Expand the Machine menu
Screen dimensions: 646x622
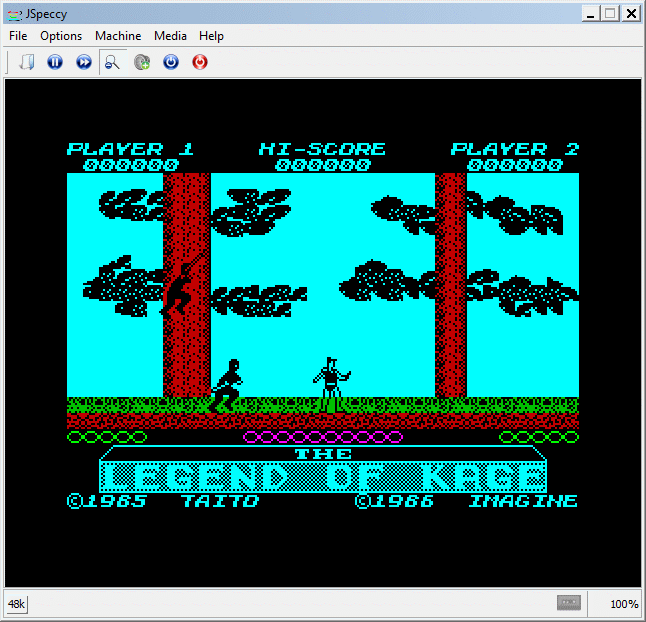[118, 36]
